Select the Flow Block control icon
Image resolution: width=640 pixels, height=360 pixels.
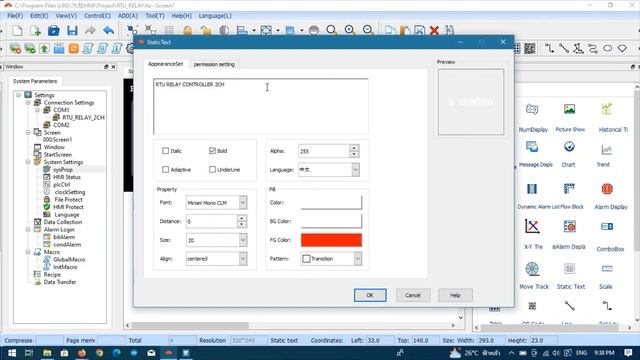(569, 189)
